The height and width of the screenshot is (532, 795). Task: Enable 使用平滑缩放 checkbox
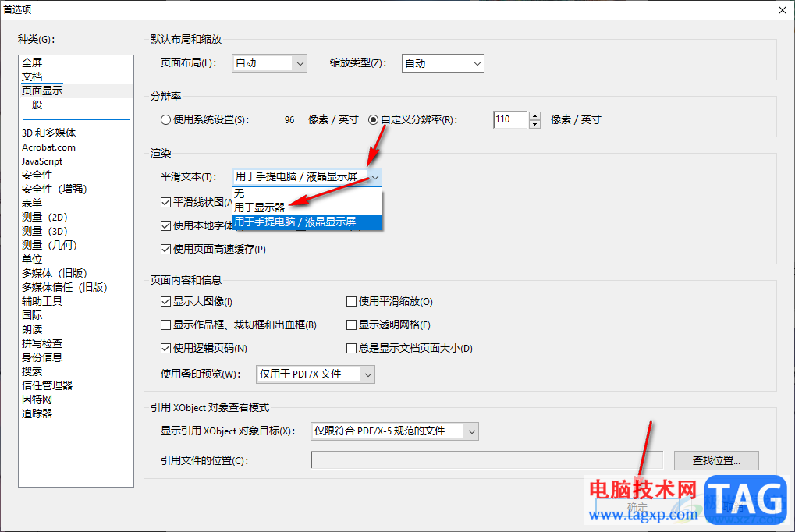point(351,302)
